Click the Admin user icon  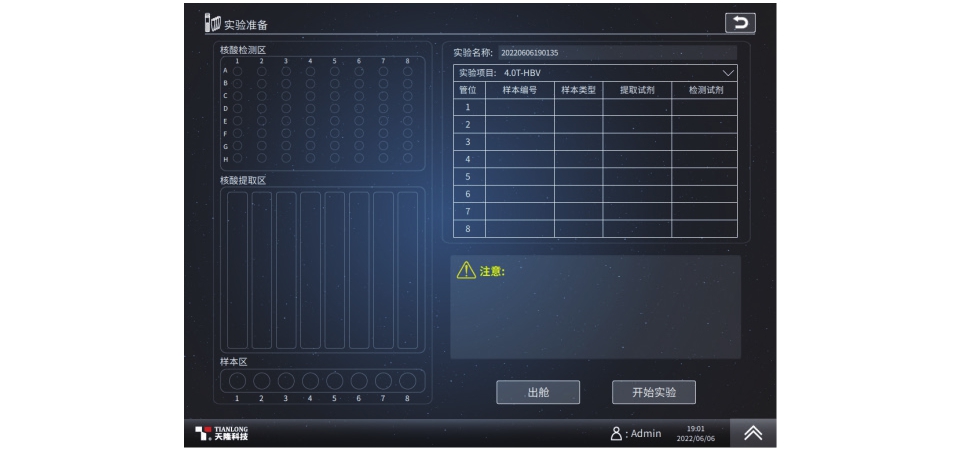point(617,433)
